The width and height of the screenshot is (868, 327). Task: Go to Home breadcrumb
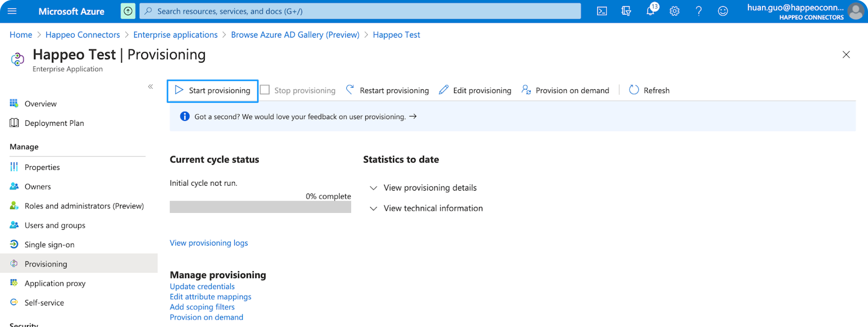[x=21, y=35]
